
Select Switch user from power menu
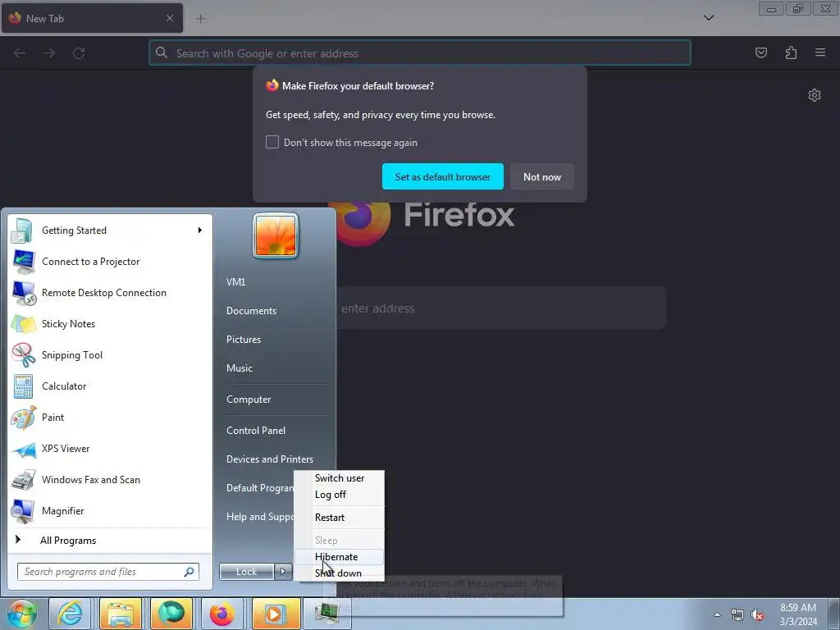tap(340, 478)
